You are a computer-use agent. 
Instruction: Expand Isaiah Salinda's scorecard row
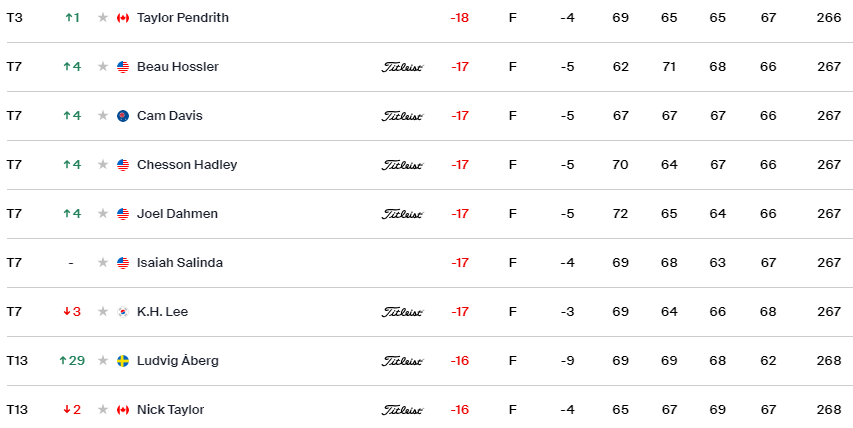point(180,263)
